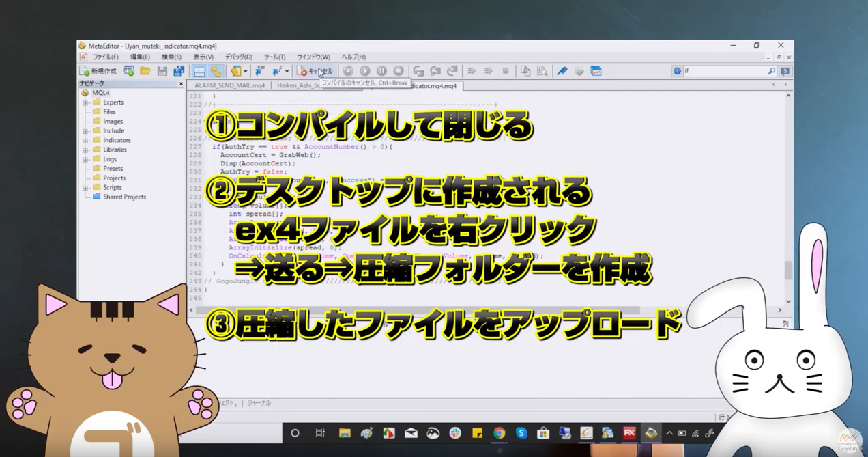Click the 新規作成 new file button
Viewport: 868px width, 457px height.
(x=98, y=71)
